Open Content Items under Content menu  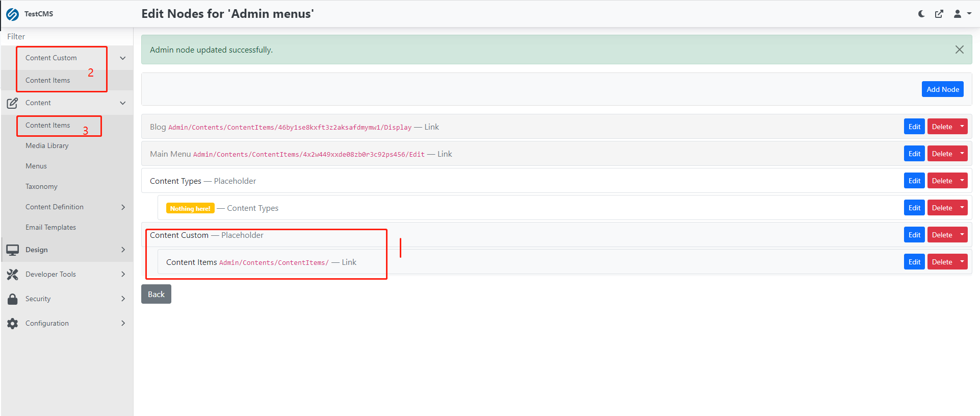[x=48, y=125]
